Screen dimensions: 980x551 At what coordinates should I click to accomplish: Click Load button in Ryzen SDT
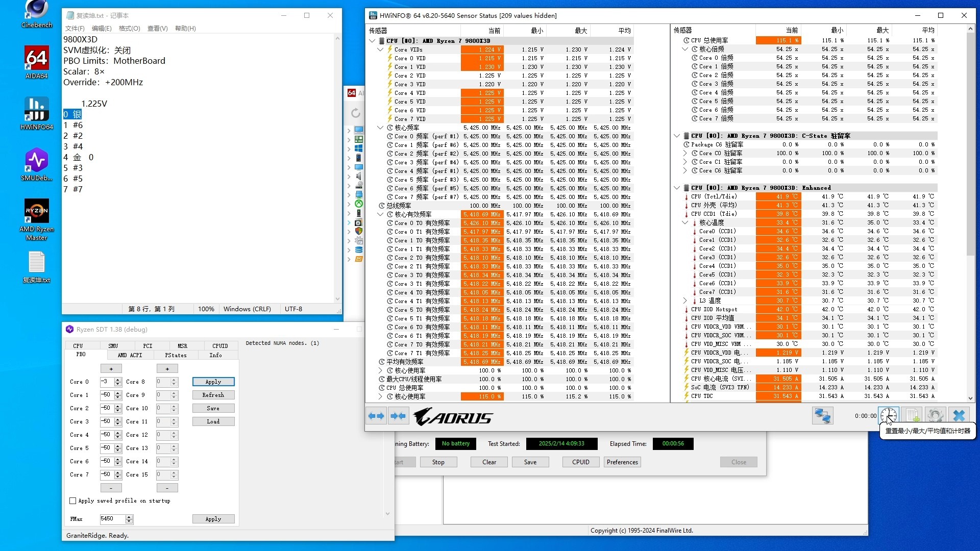coord(213,421)
